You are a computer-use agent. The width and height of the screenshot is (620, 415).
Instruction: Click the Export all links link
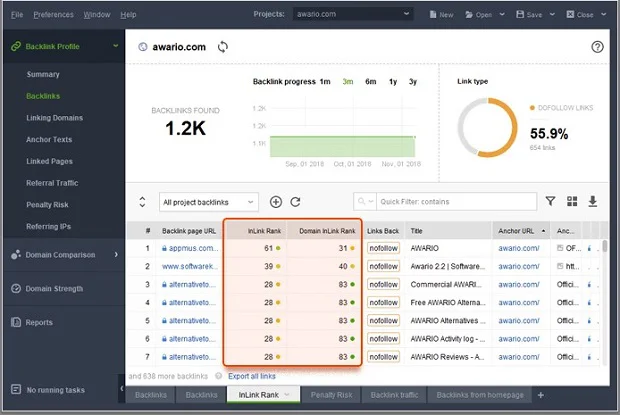tap(252, 376)
